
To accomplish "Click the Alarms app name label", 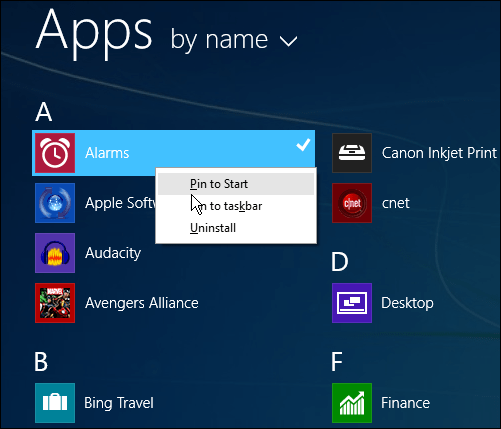I will pos(107,153).
